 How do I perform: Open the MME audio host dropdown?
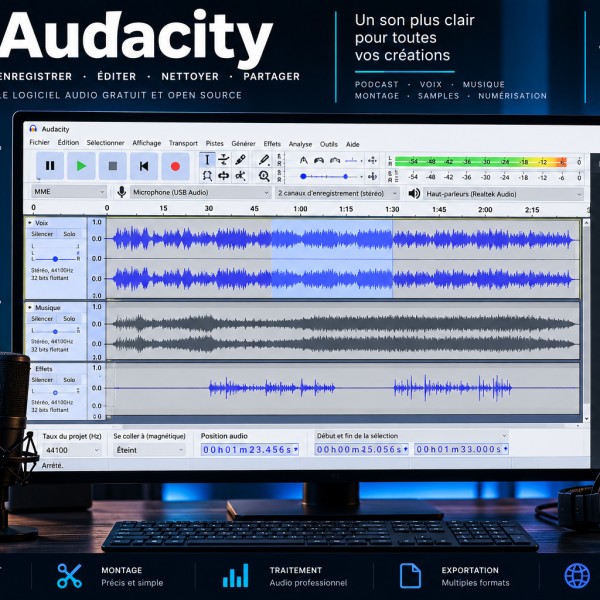pos(69,191)
